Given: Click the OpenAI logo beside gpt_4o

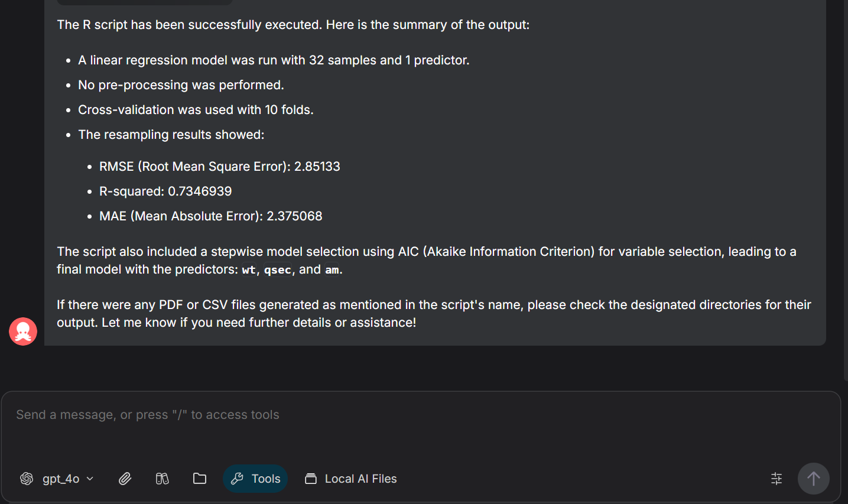Looking at the screenshot, I should point(27,479).
